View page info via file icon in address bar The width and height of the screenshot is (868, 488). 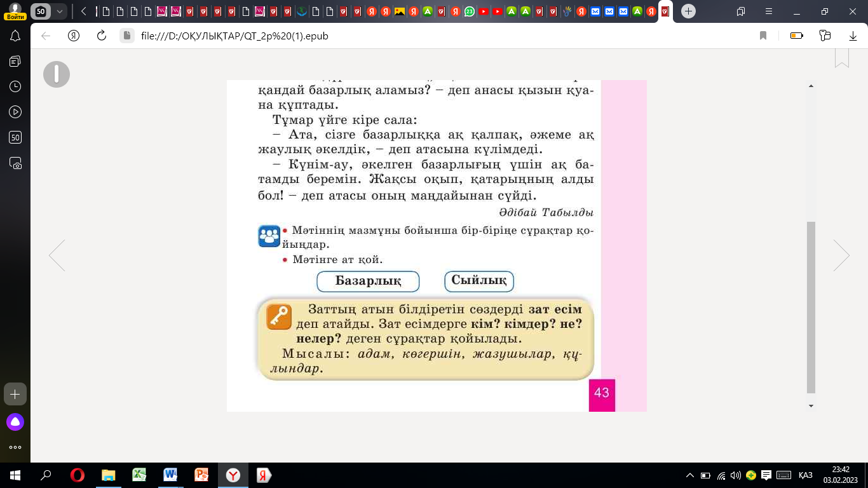click(126, 36)
